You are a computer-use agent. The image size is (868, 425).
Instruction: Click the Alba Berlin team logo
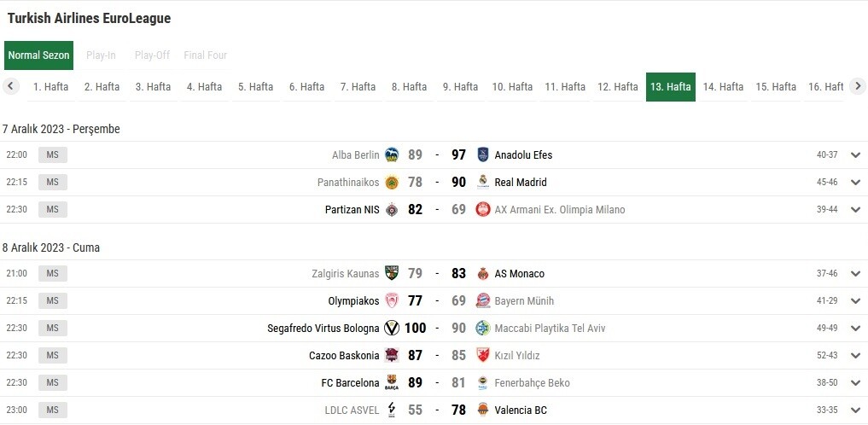tap(392, 155)
